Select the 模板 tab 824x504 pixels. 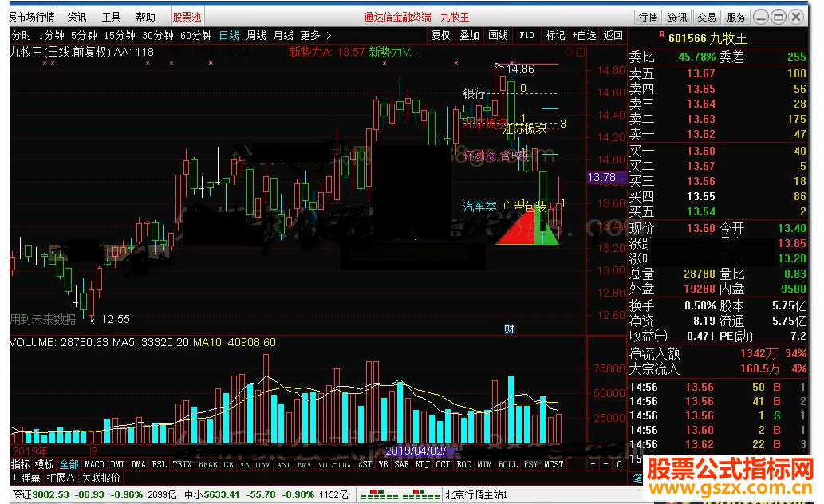[45, 464]
